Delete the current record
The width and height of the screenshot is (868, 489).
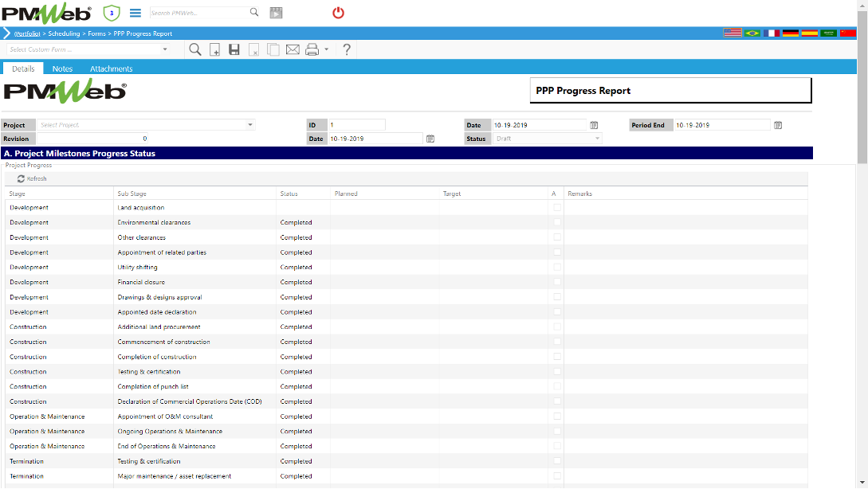(253, 49)
